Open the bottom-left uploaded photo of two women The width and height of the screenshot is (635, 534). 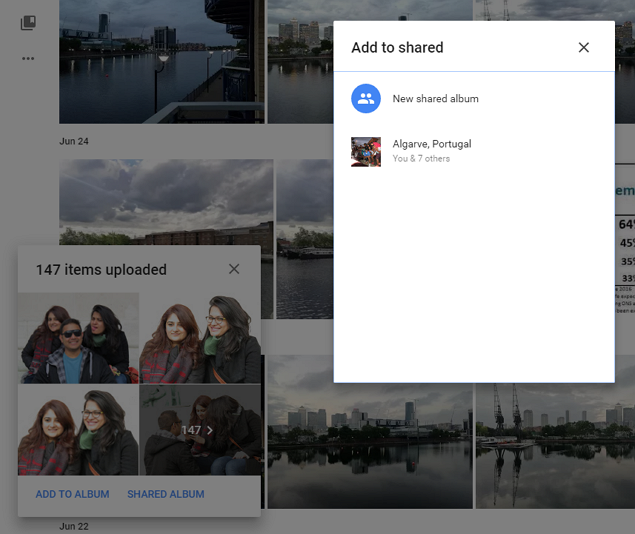click(78, 430)
